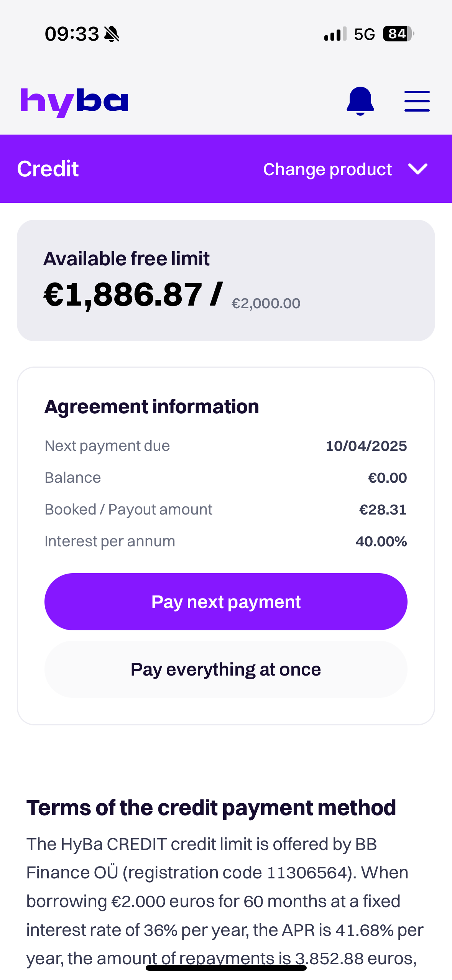Open notifications bell icon
The width and height of the screenshot is (452, 980).
pos(360,101)
